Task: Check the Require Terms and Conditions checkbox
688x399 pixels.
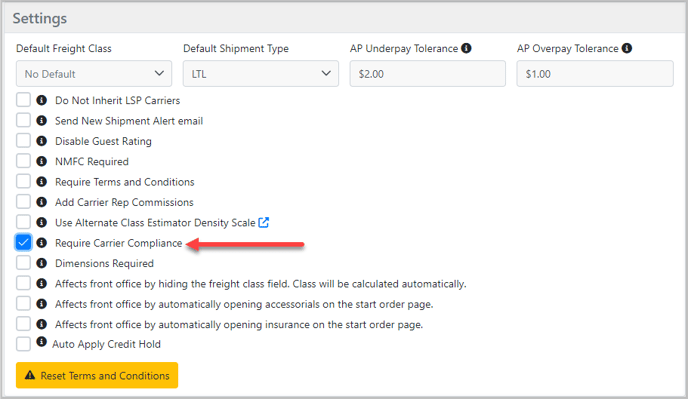Action: (23, 181)
